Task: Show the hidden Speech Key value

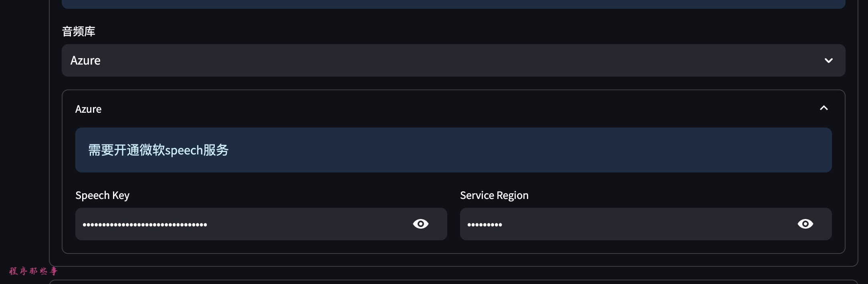Action: [420, 224]
